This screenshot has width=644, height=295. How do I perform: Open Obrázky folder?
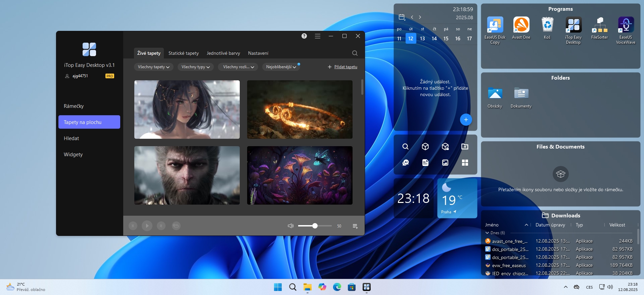(x=495, y=97)
